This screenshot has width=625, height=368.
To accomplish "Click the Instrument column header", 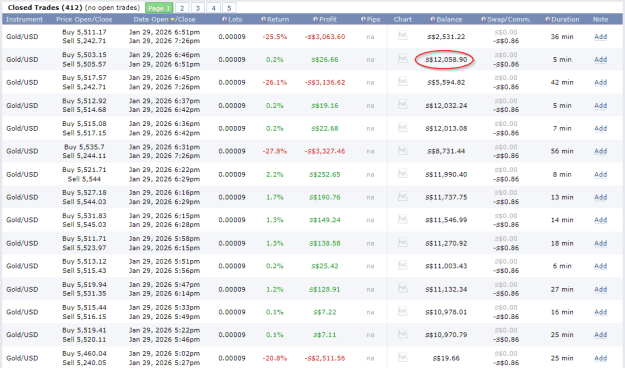I will (x=24, y=19).
